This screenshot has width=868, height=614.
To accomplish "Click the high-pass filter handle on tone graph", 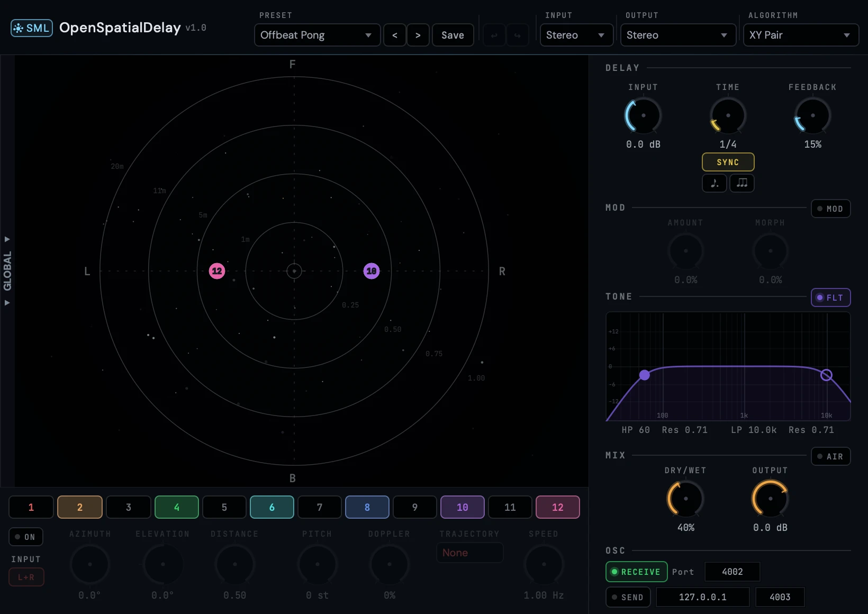I will pyautogui.click(x=645, y=375).
